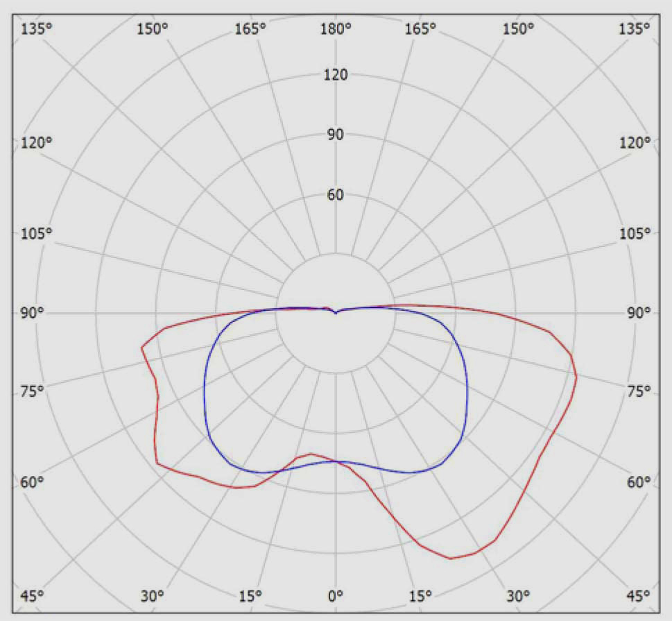Click the 180° label at top center
This screenshot has width=672, height=621.
tap(336, 28)
